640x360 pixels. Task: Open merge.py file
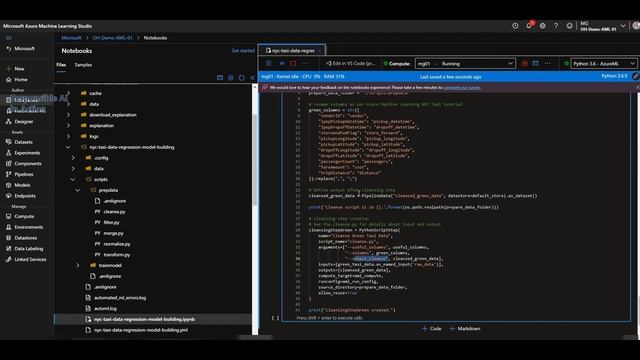pos(113,233)
